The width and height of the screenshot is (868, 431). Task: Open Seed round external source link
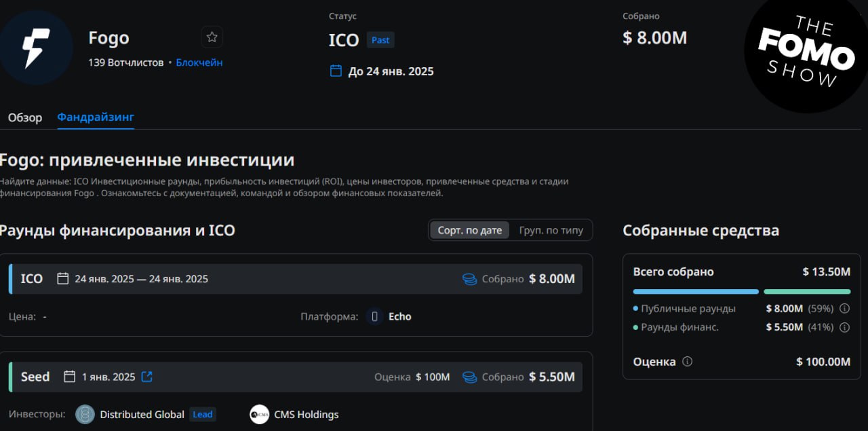(x=146, y=377)
